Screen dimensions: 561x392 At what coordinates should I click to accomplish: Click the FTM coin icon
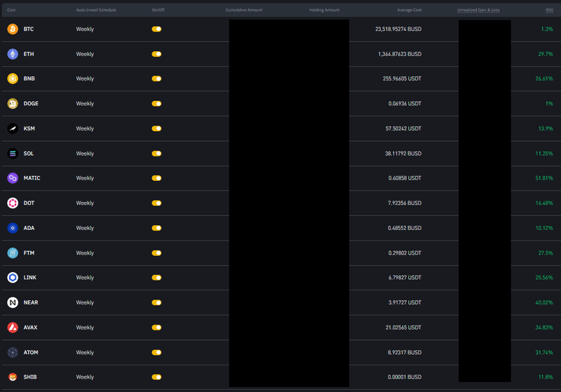13,253
